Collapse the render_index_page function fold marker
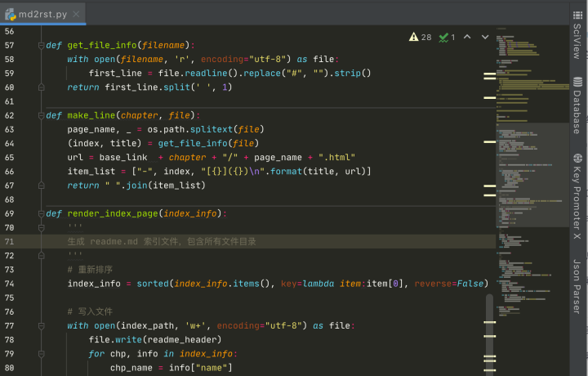Image resolution: width=588 pixels, height=376 pixels. 42,214
